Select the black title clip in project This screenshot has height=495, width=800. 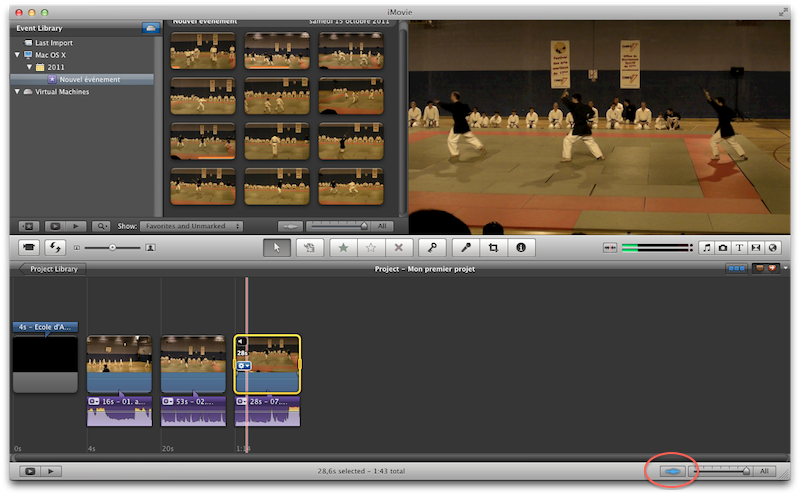pos(45,364)
